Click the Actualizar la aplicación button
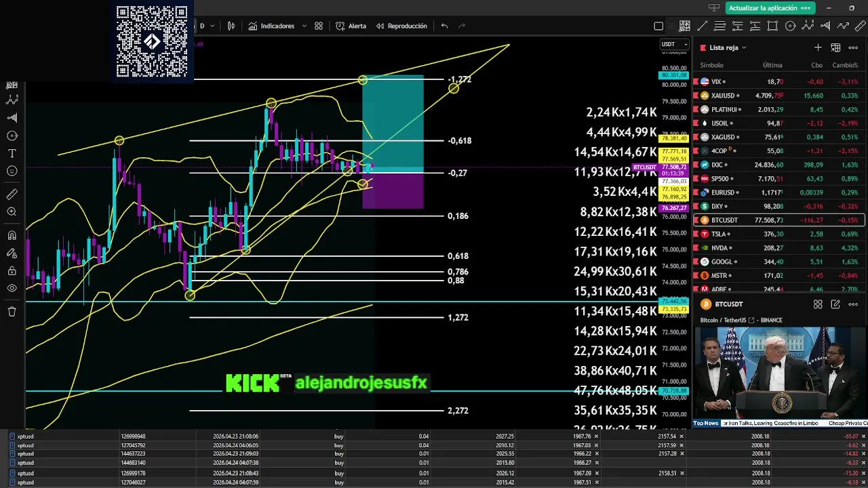868x488 pixels. point(769,7)
